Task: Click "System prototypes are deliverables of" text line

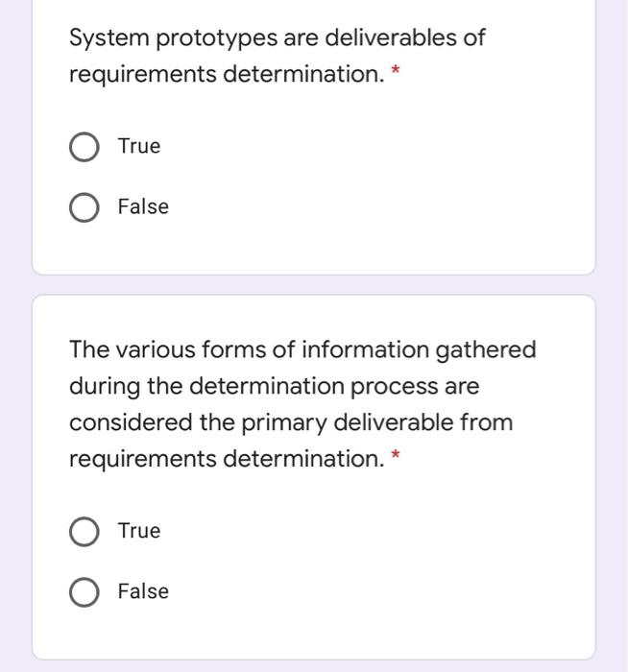Action: tap(277, 38)
